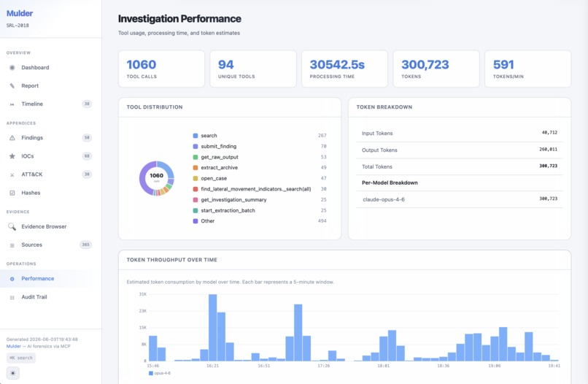Click the Total Tokens row

coord(460,166)
